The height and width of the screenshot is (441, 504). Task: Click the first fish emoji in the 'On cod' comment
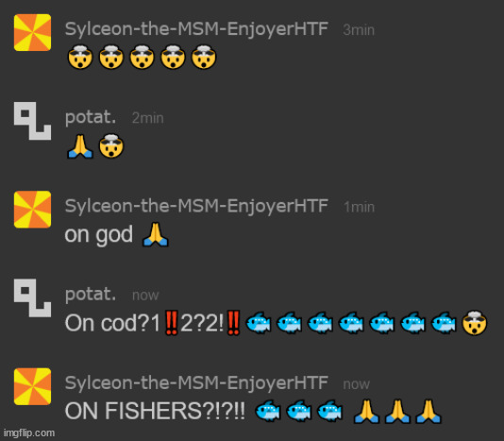click(258, 323)
